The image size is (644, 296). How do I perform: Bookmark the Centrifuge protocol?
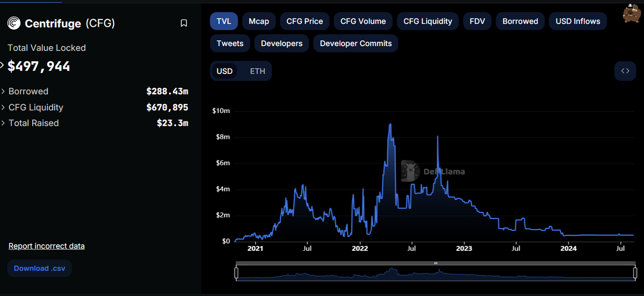click(x=184, y=23)
